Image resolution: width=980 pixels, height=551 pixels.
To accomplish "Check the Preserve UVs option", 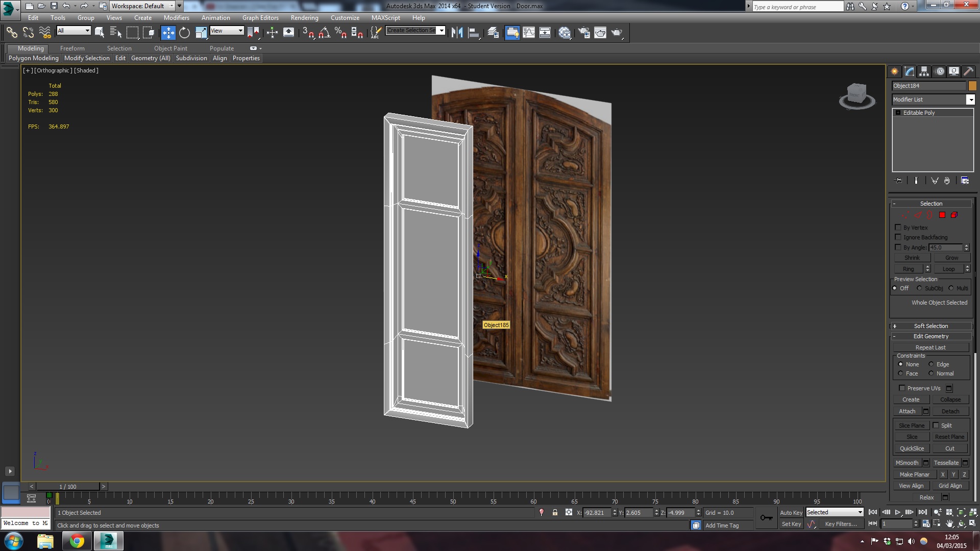I will [902, 388].
